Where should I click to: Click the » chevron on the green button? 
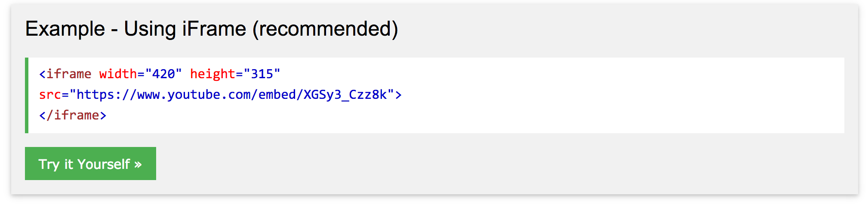[x=138, y=165]
